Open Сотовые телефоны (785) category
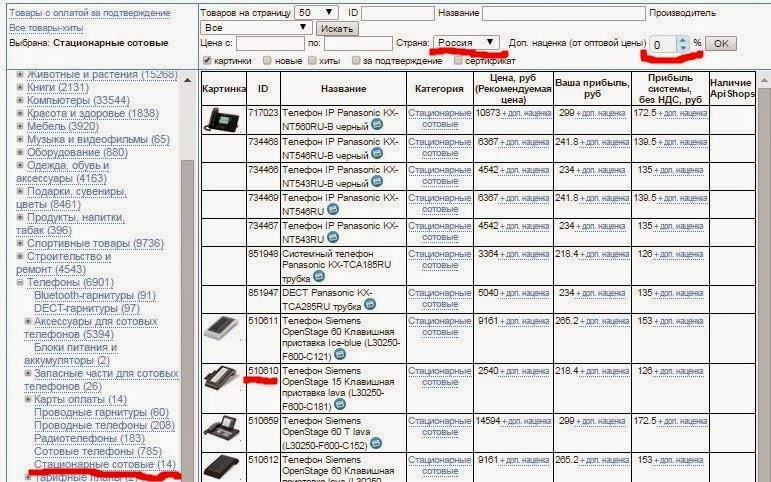The width and height of the screenshot is (771, 482). (x=98, y=451)
